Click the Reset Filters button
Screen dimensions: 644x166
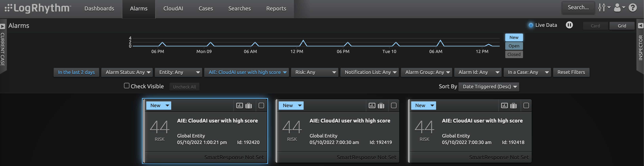coord(571,72)
